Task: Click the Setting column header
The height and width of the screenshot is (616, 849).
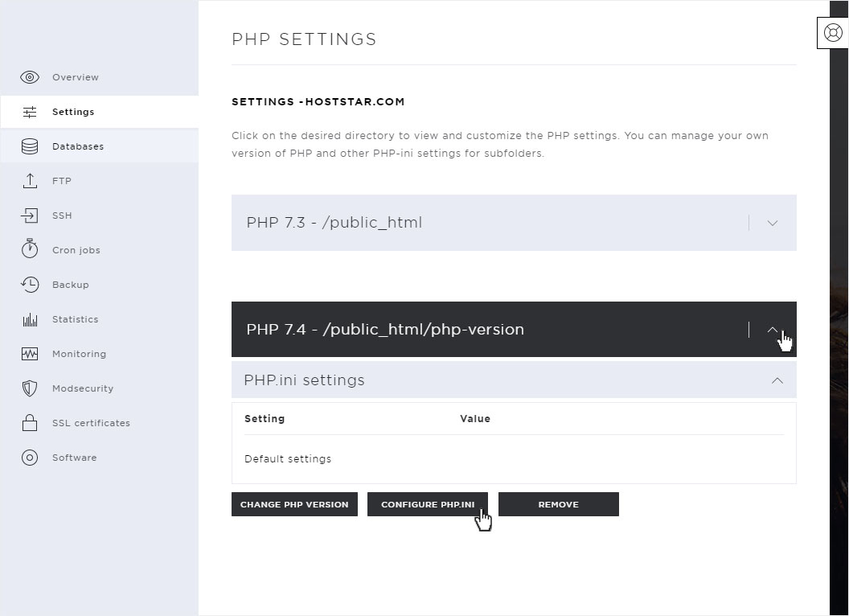Action: pos(265,419)
